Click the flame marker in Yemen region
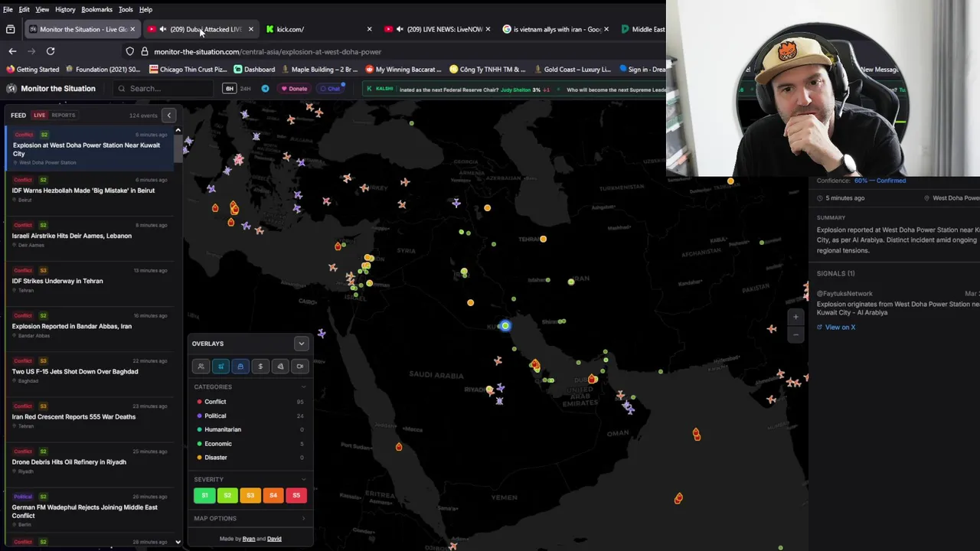Screen dimensions: 980x551 (678, 498)
